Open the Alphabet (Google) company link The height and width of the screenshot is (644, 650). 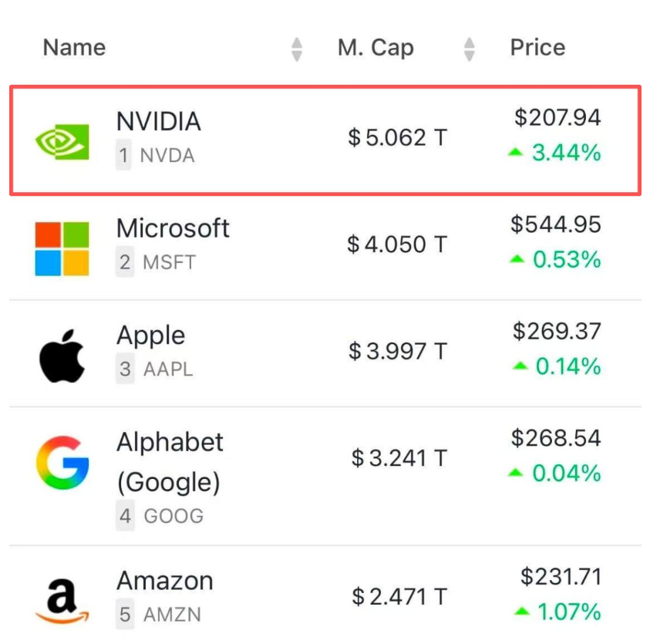coord(170,461)
